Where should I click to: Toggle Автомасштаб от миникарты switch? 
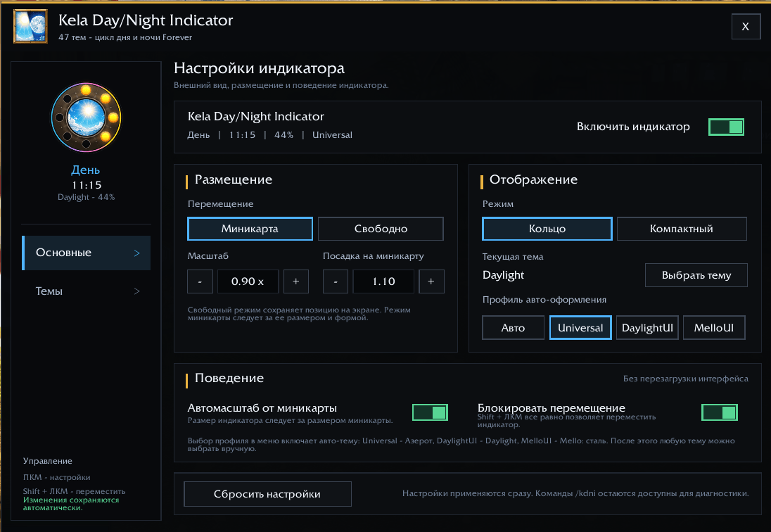pos(430,412)
